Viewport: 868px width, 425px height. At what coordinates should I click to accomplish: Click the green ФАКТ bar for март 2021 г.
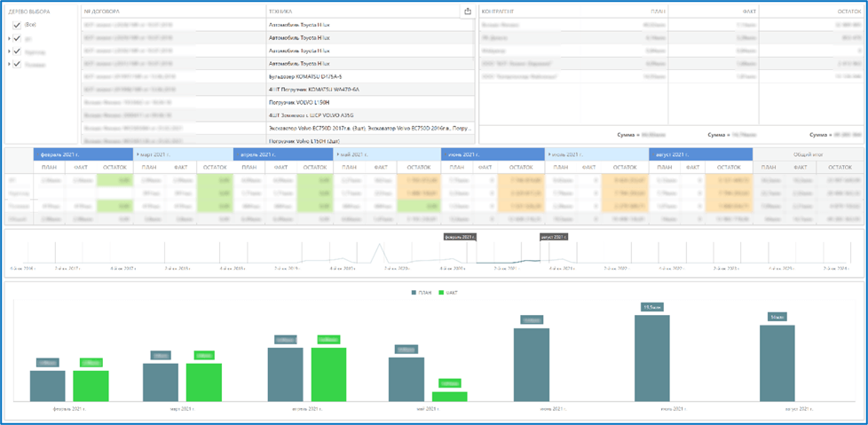(x=204, y=382)
